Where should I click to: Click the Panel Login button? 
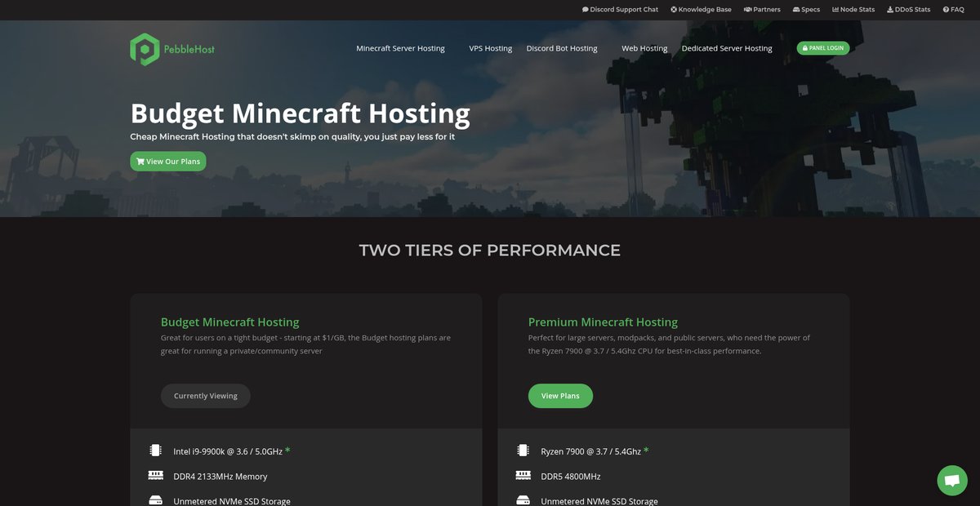[823, 48]
